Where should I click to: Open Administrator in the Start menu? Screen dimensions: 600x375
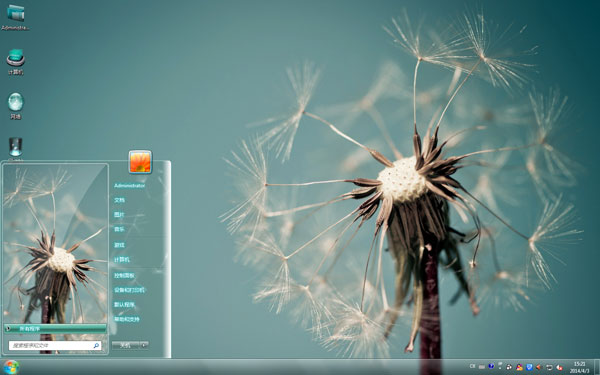(129, 186)
